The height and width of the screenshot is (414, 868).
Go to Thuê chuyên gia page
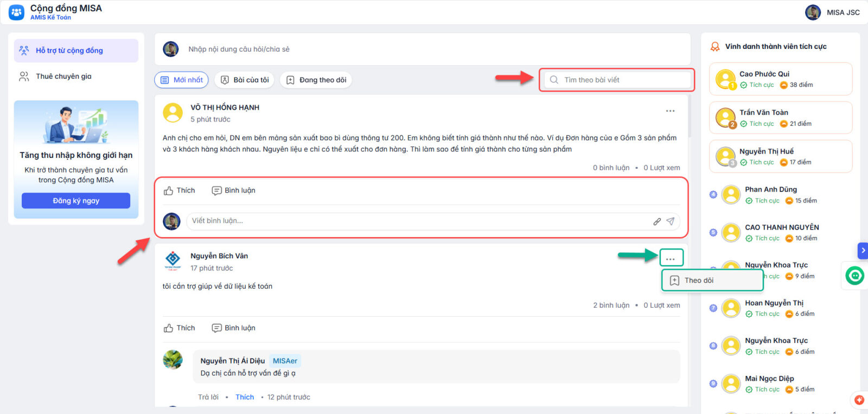click(x=76, y=77)
